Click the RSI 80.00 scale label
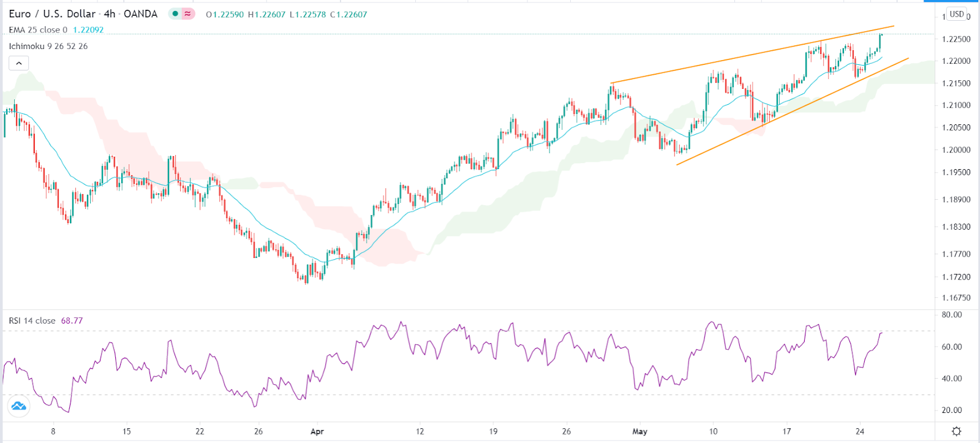This screenshot has height=443, width=980. click(952, 315)
